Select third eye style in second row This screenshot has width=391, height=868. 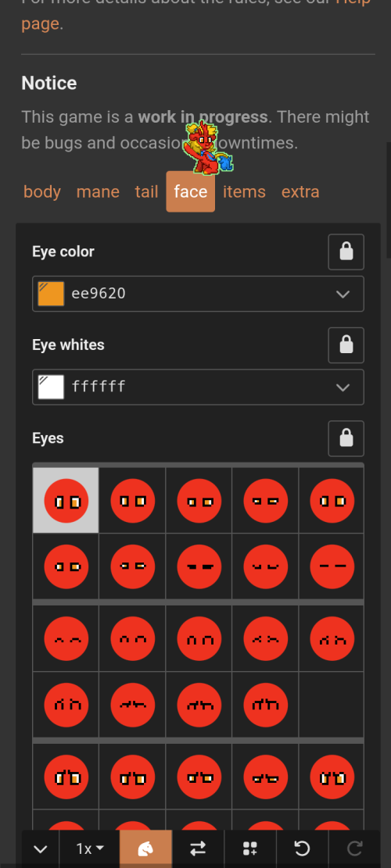(199, 566)
